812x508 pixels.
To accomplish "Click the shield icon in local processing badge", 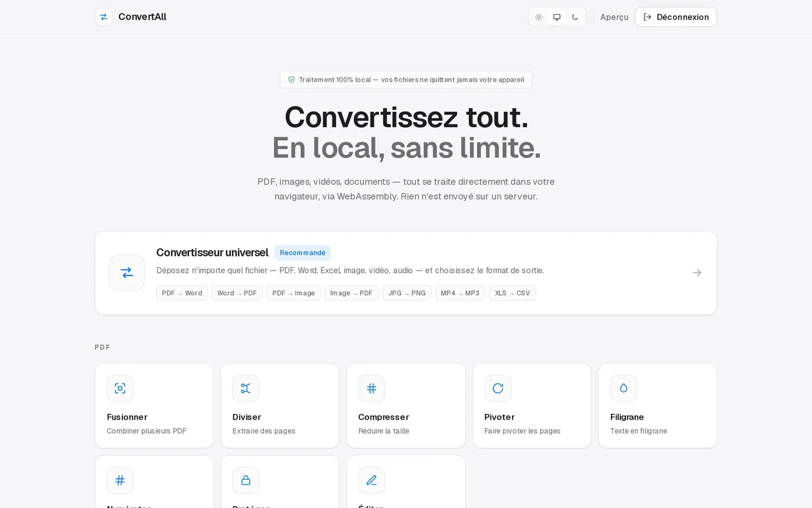I will click(x=292, y=80).
